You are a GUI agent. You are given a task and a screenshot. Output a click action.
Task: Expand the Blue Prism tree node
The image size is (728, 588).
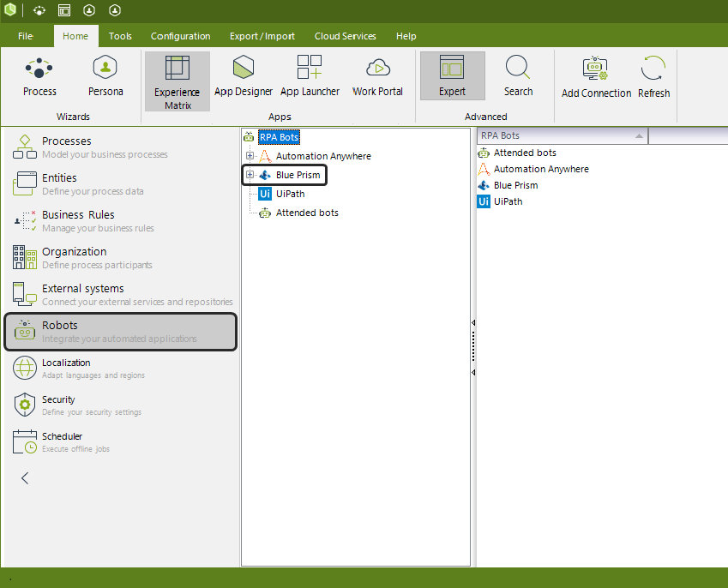(250, 175)
